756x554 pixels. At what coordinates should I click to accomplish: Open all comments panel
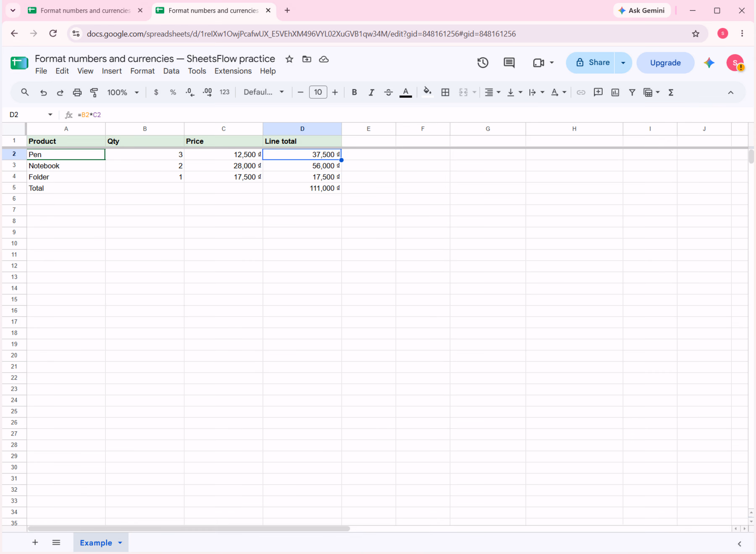(x=509, y=63)
